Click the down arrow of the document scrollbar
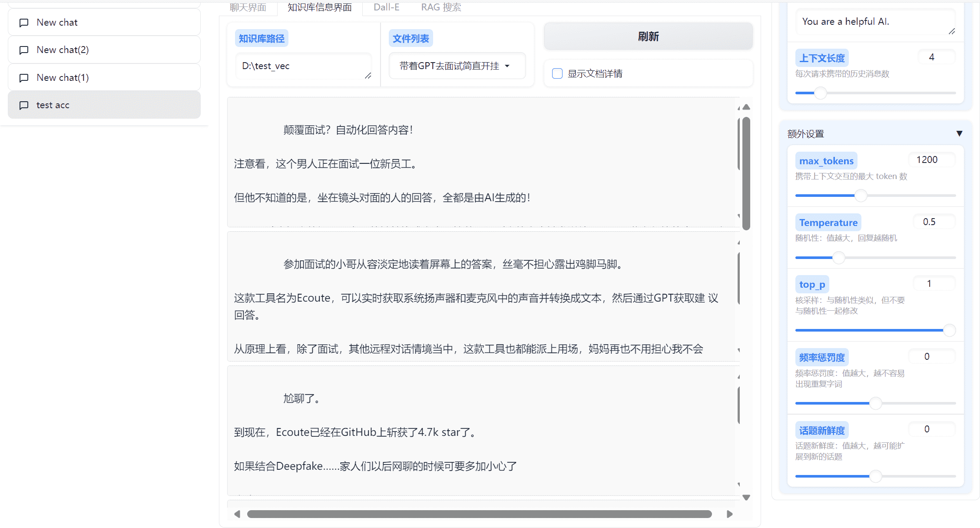This screenshot has width=980, height=528. tap(747, 497)
